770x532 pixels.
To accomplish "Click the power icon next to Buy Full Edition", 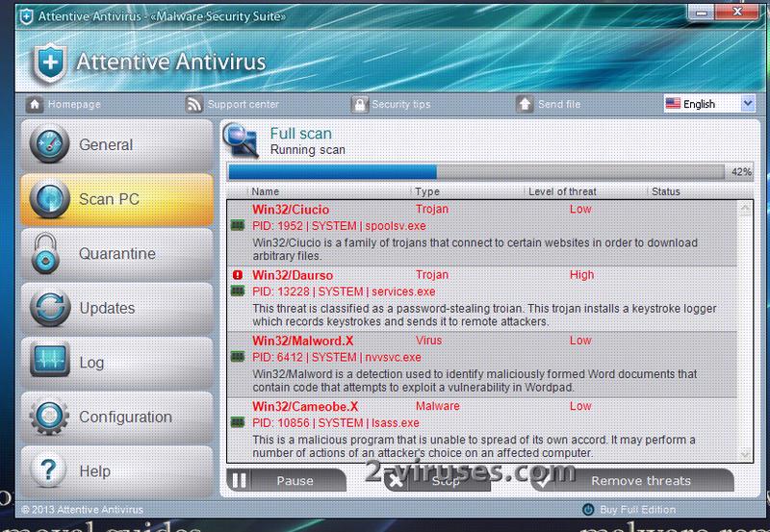I will (x=588, y=510).
